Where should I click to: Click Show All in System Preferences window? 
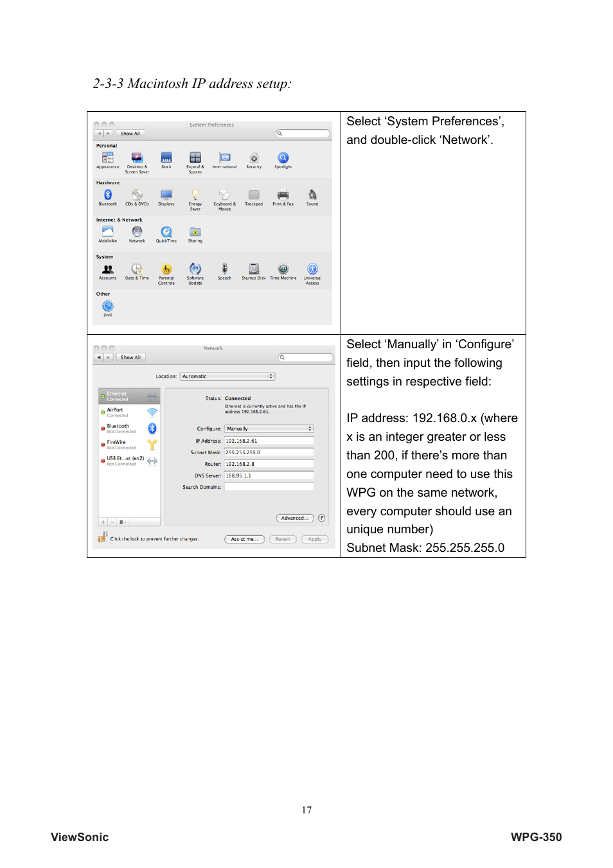(x=130, y=134)
